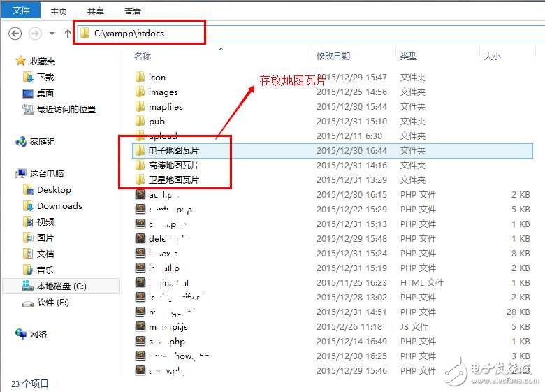The height and width of the screenshot is (392, 545).
Task: Switch to the 共享 ribbon tab
Action: pyautogui.click(x=96, y=11)
